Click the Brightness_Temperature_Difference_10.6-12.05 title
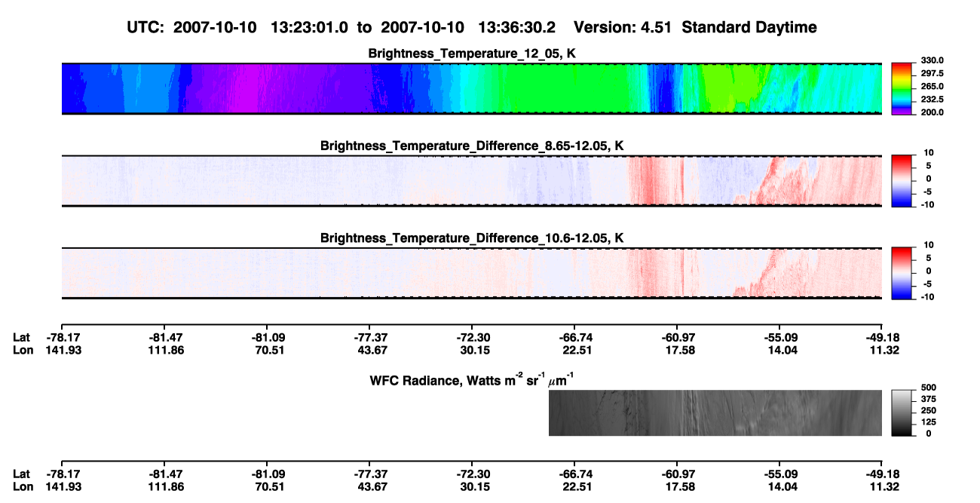The width and height of the screenshot is (980, 503). [x=473, y=238]
